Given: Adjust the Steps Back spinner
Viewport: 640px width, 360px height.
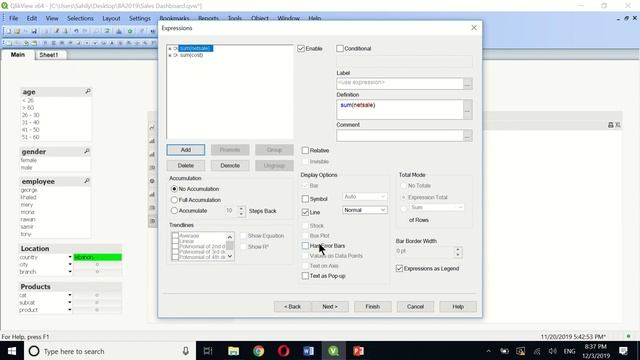Looking at the screenshot, I should (241, 211).
